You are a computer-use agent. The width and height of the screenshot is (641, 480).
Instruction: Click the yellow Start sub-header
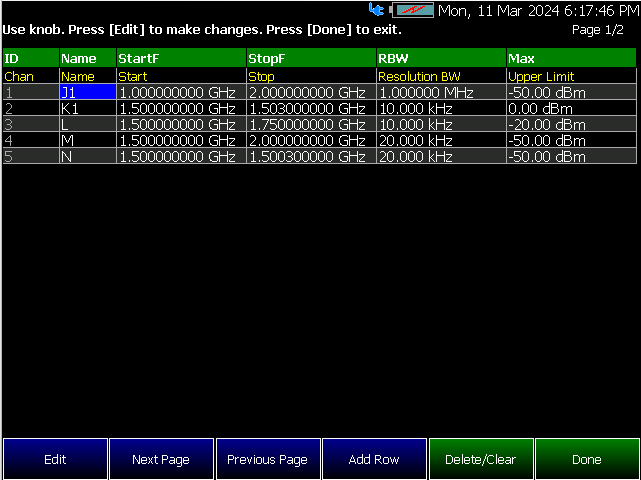133,76
